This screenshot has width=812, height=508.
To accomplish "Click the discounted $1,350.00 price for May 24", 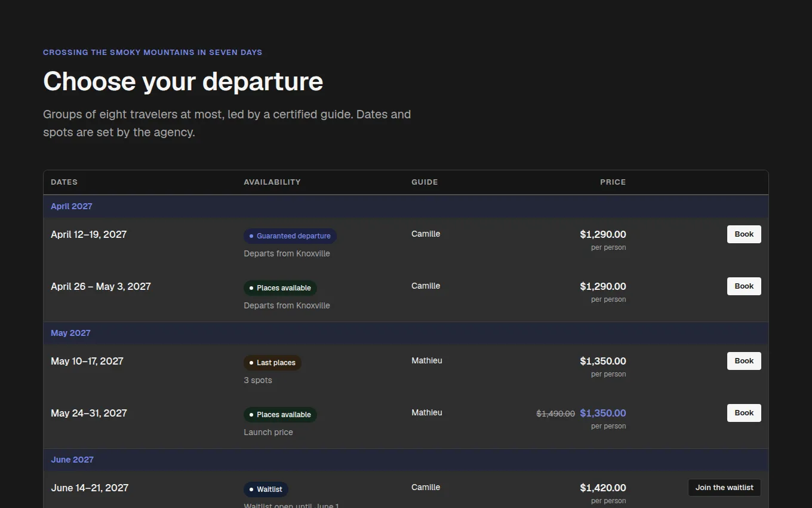I will coord(603,413).
